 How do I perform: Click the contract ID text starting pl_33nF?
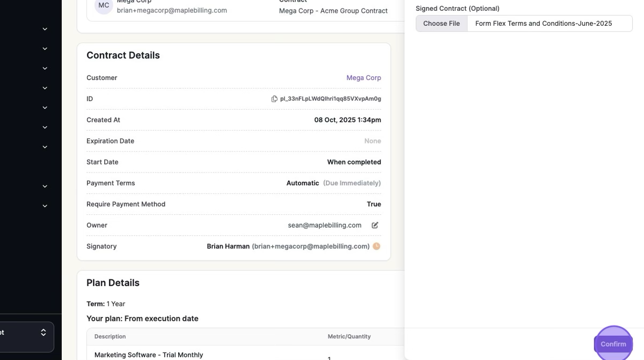[330, 99]
